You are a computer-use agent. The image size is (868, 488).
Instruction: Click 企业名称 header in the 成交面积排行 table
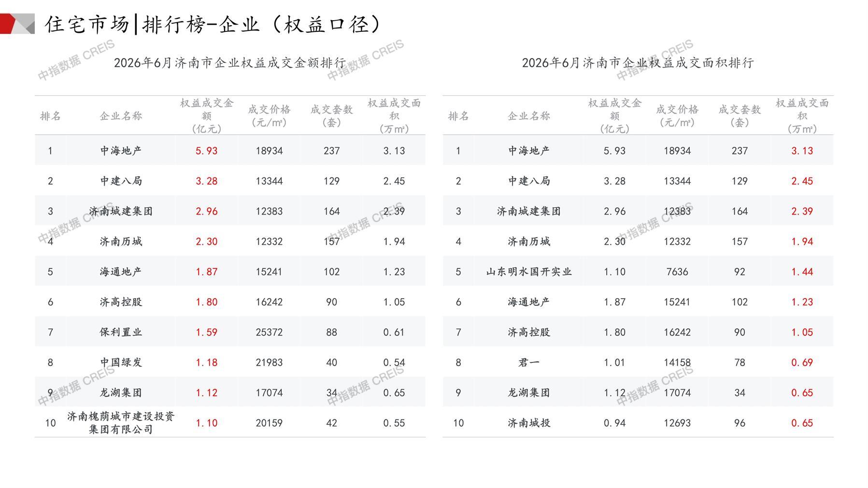529,116
